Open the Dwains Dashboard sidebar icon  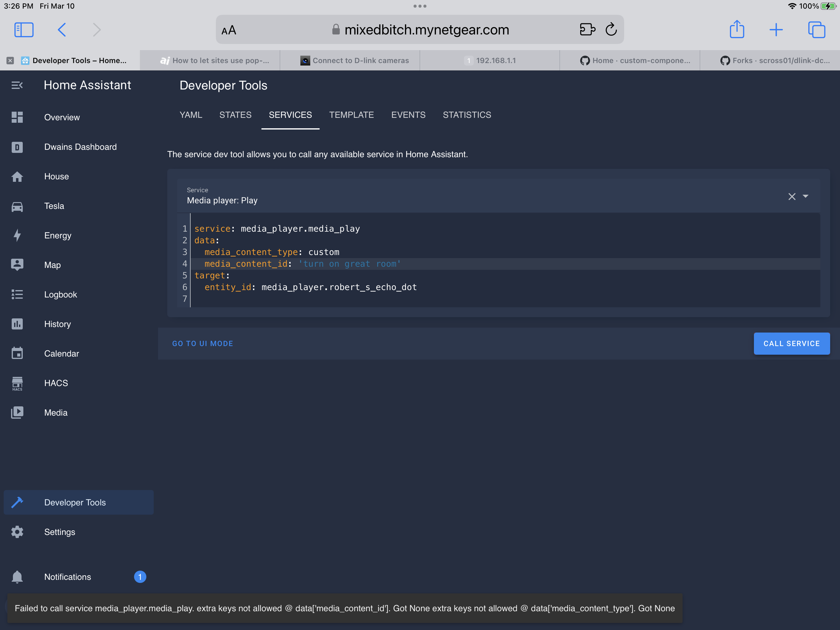[17, 147]
